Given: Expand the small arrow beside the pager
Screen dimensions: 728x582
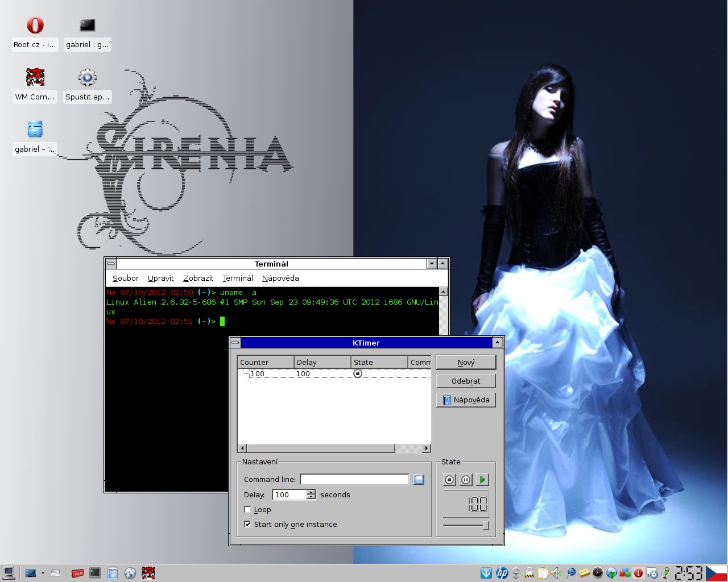Looking at the screenshot, I should 43,573.
